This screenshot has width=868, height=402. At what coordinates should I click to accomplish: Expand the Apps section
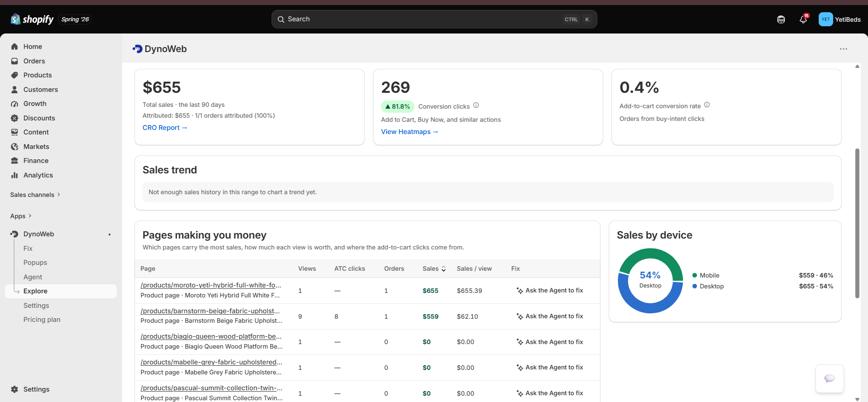(x=21, y=216)
